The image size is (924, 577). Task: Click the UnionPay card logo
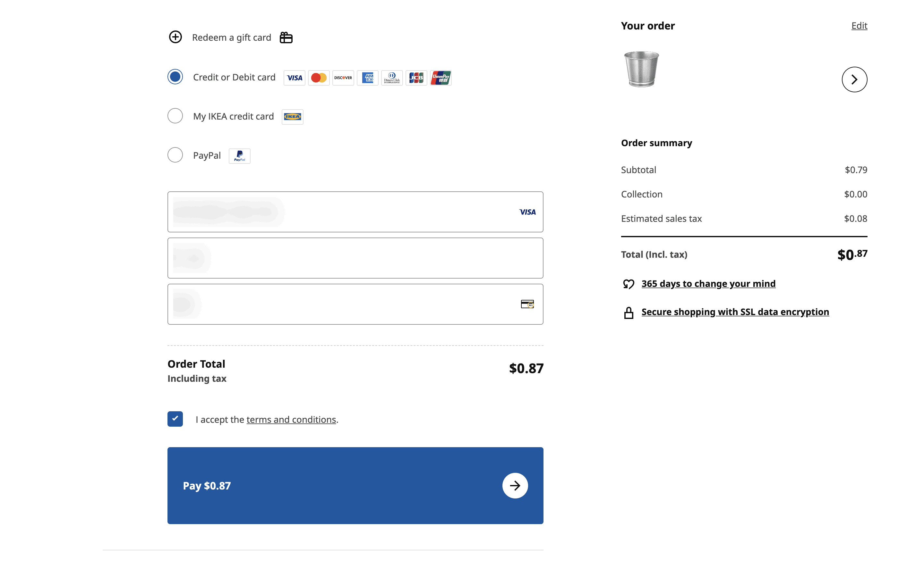[x=441, y=78]
